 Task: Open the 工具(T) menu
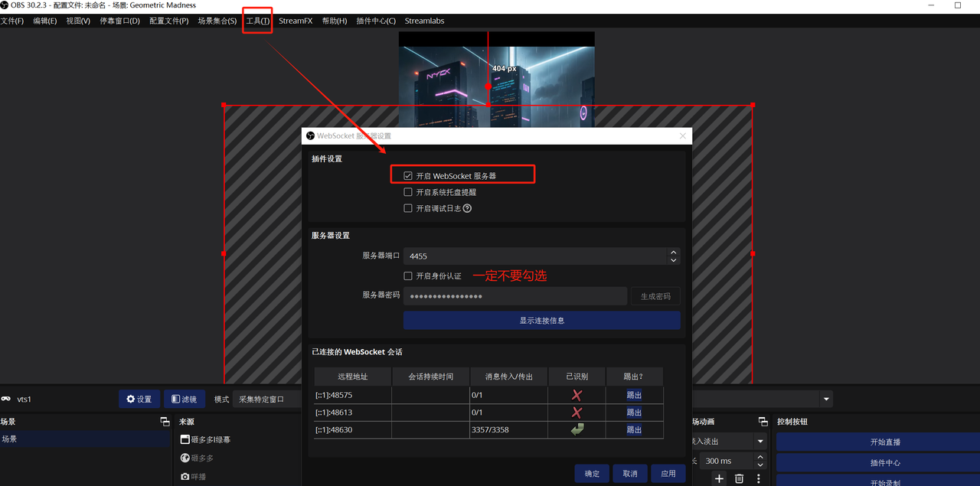[x=257, y=21]
